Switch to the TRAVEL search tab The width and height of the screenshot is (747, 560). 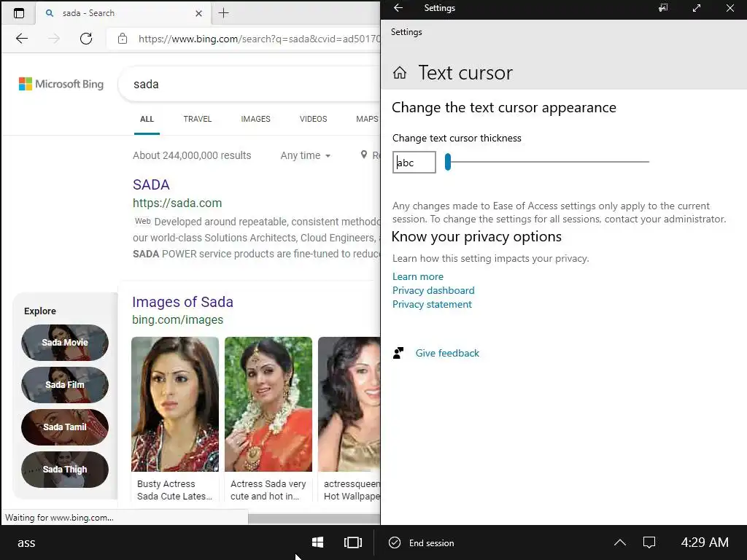click(x=198, y=119)
